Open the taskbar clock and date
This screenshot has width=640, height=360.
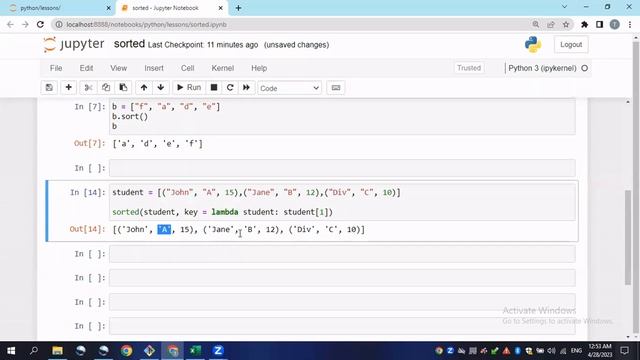(x=600, y=351)
